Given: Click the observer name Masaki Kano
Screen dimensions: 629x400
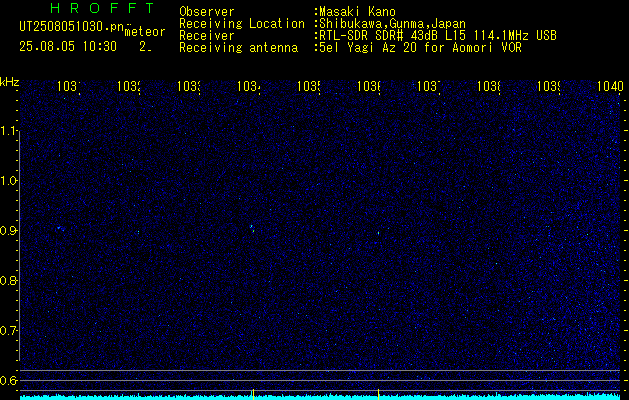Looking at the screenshot, I should [355, 12].
